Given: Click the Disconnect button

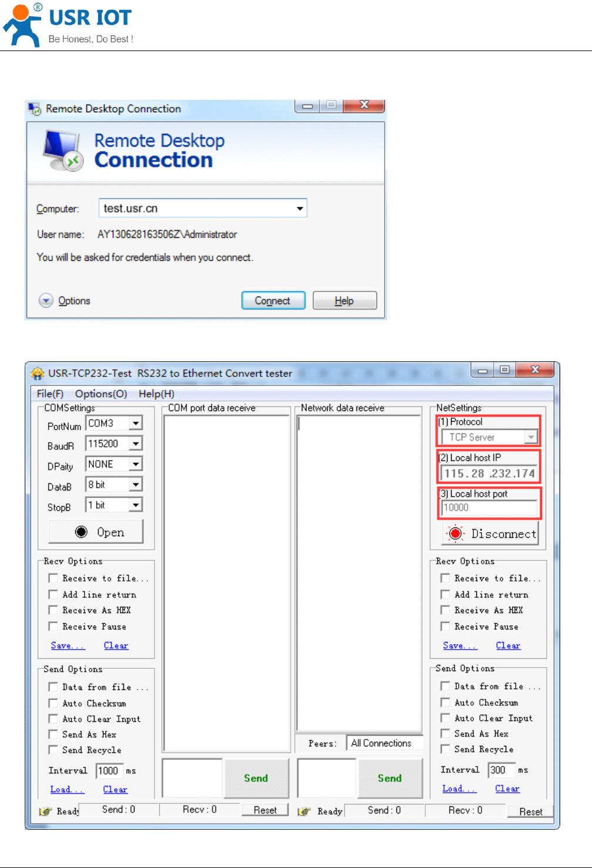Looking at the screenshot, I should (x=490, y=533).
